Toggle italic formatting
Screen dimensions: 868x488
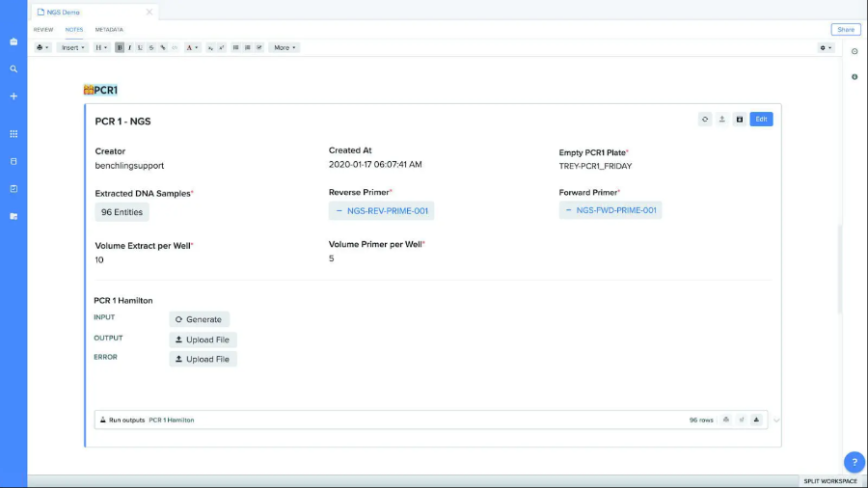[x=129, y=47]
